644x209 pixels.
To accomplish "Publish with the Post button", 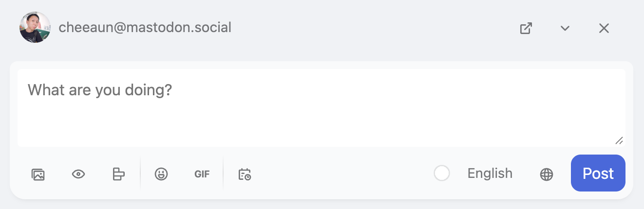I will (x=598, y=173).
